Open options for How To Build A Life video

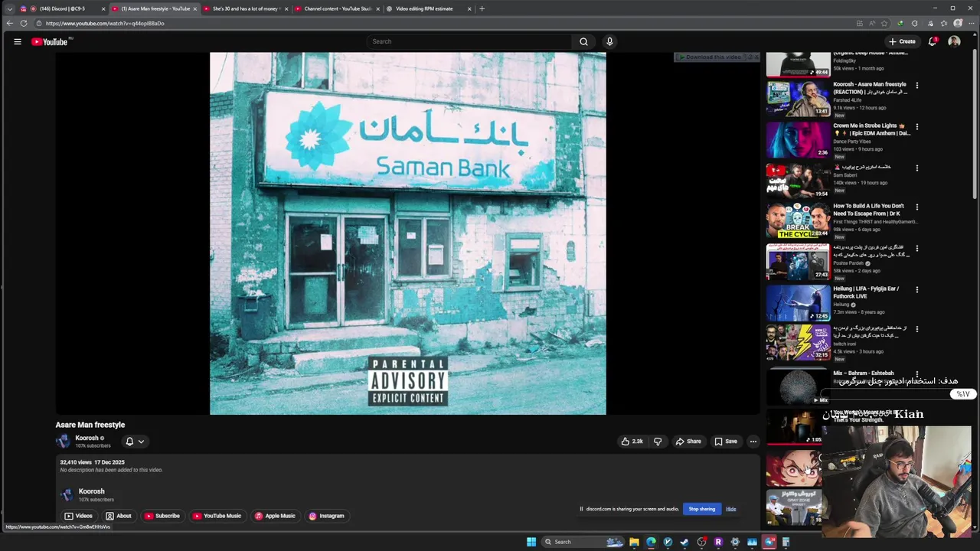[916, 207]
